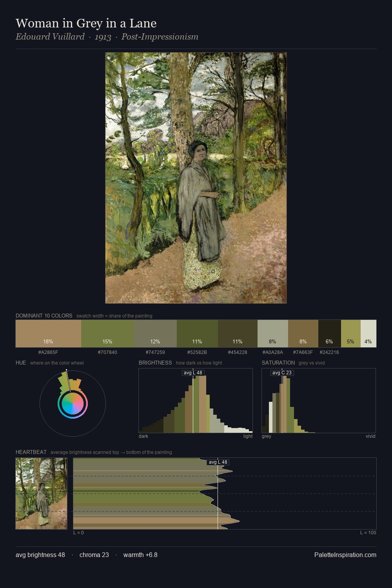
Task: Click "avg brightness 48" in the footer
Action: [x=40, y=555]
